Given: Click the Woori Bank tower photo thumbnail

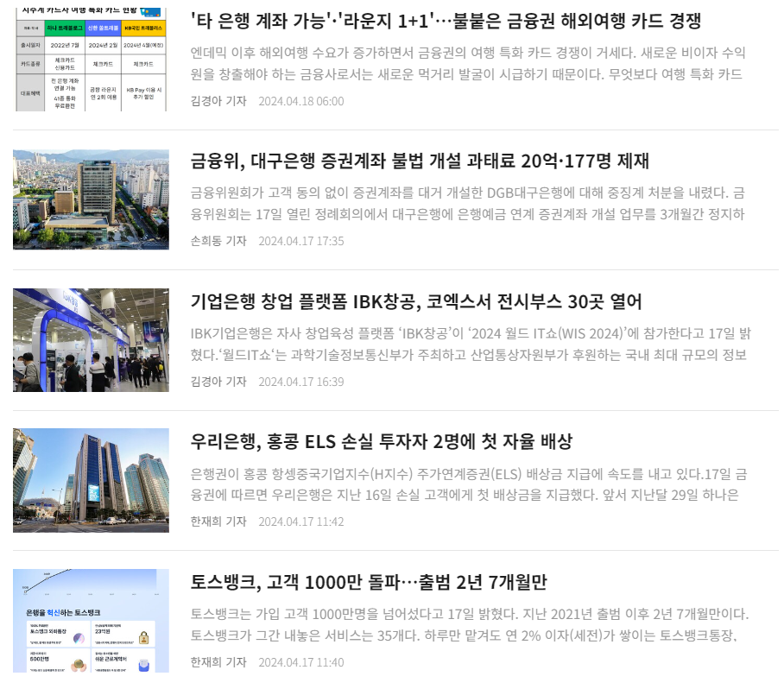Looking at the screenshot, I should tap(91, 480).
